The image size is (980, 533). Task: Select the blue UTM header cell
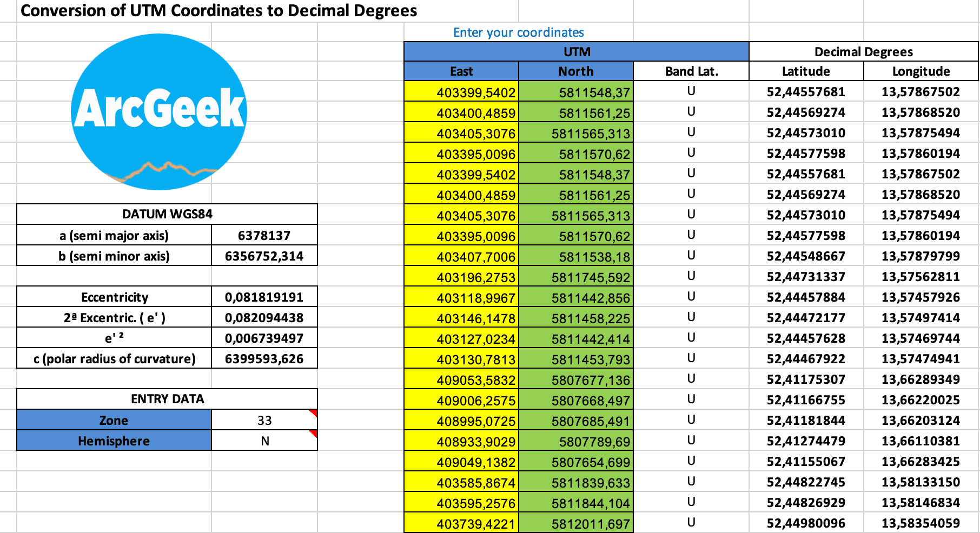pyautogui.click(x=574, y=51)
